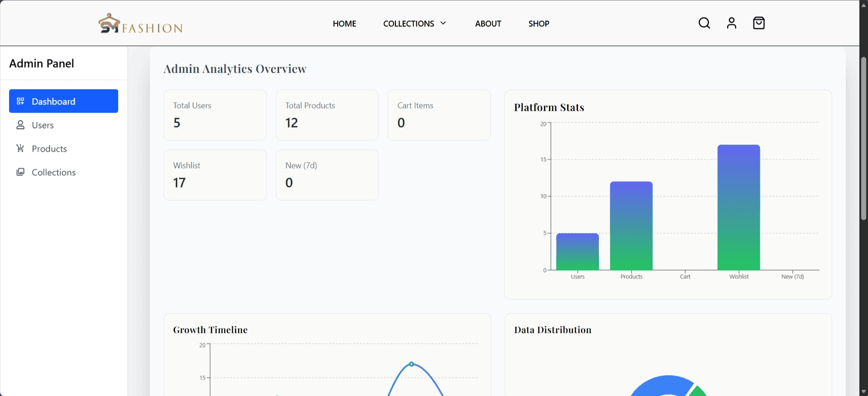Image resolution: width=868 pixels, height=396 pixels.
Task: Click the Wishlist stat card
Action: click(215, 175)
